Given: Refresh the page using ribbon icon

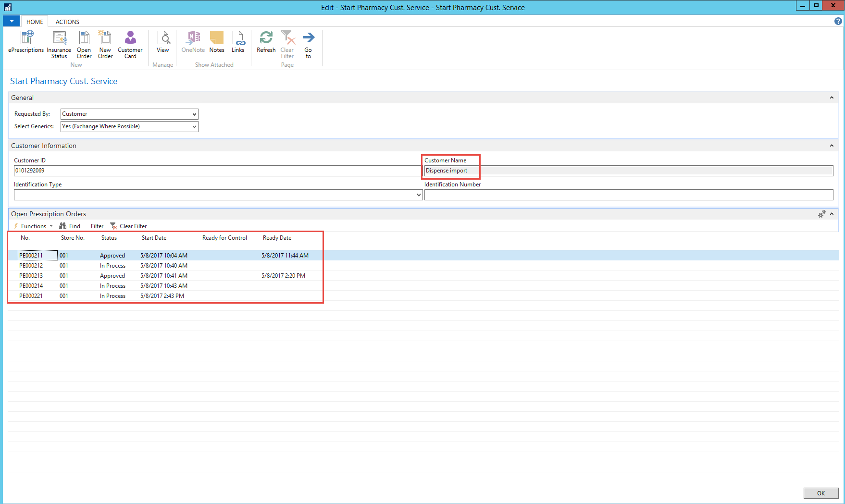Looking at the screenshot, I should tap(266, 42).
